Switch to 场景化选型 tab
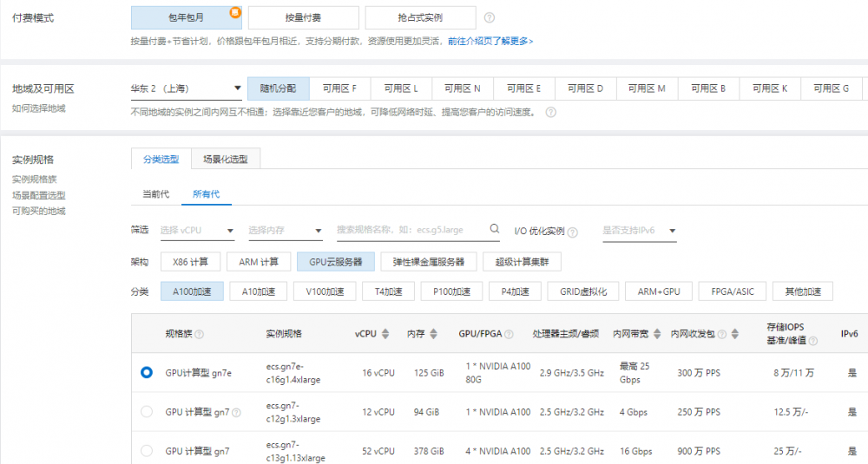Screen dimensions: 868x464 pos(226,160)
